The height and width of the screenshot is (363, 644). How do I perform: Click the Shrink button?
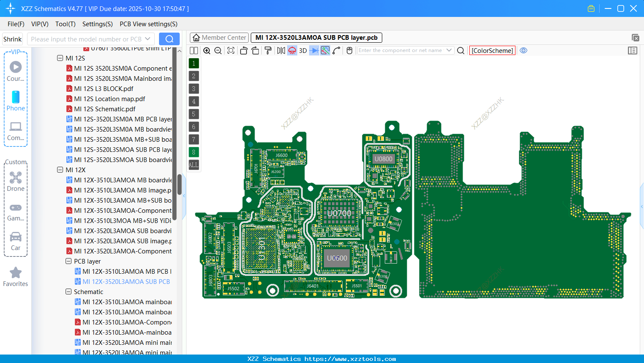pos(12,38)
